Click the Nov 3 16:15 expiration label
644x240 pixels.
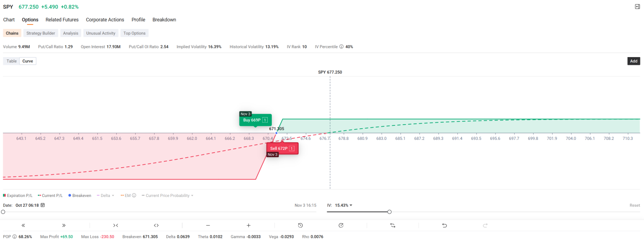(x=305, y=205)
